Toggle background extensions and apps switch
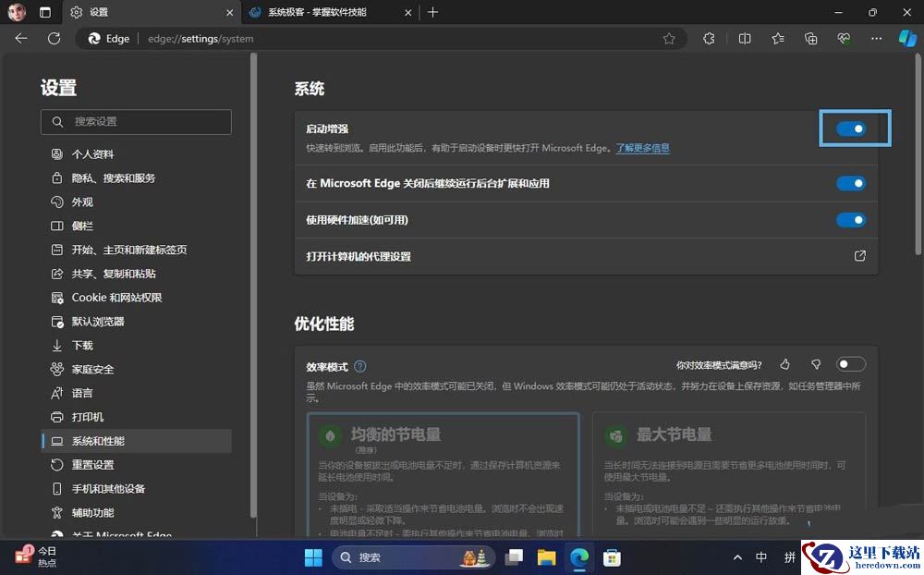Image resolution: width=924 pixels, height=575 pixels. click(851, 183)
